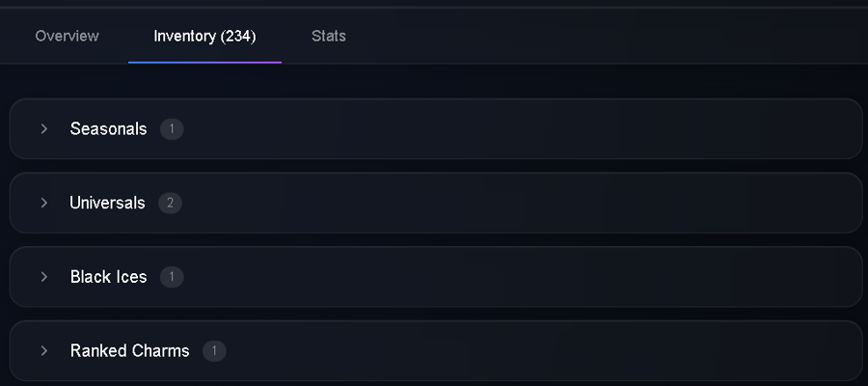Open the Stats tab
868x386 pixels.
point(329,36)
